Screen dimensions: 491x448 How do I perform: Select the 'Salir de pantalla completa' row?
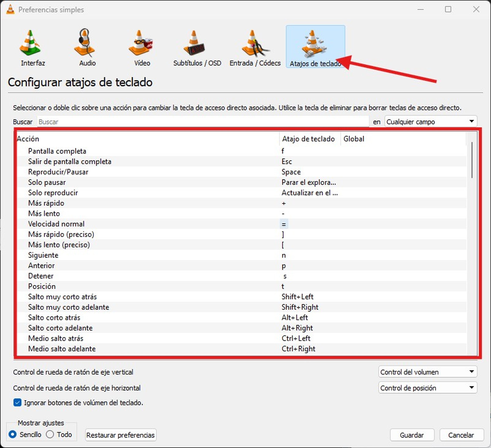click(242, 161)
